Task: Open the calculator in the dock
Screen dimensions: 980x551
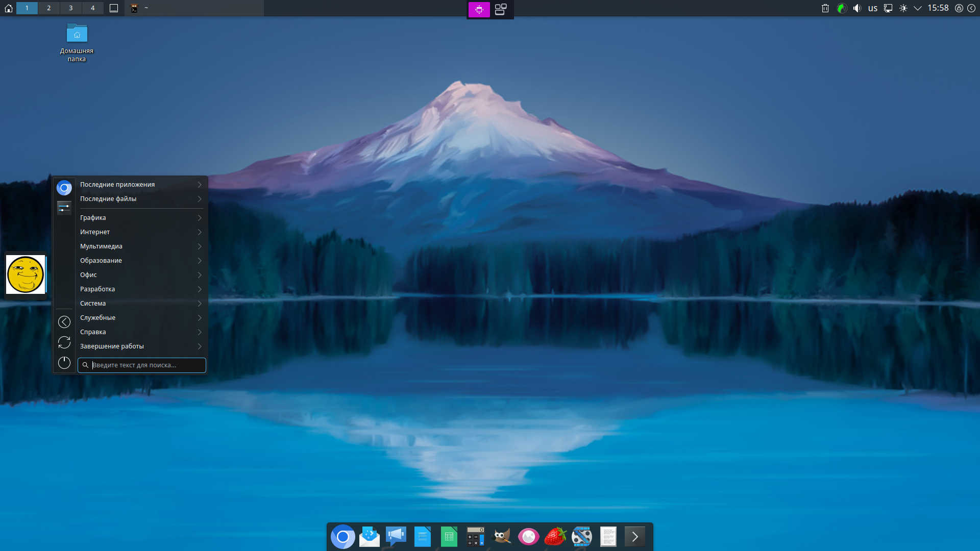Action: (x=476, y=537)
